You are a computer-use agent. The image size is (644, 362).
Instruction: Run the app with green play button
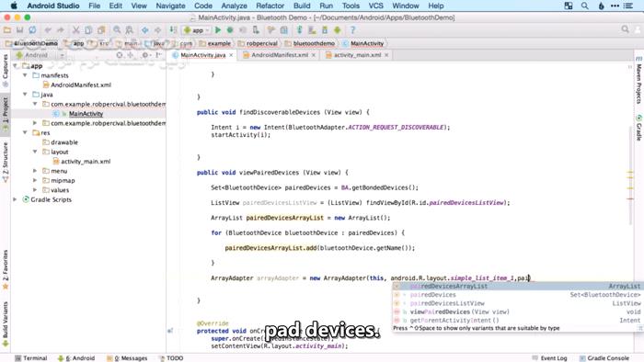(218, 30)
